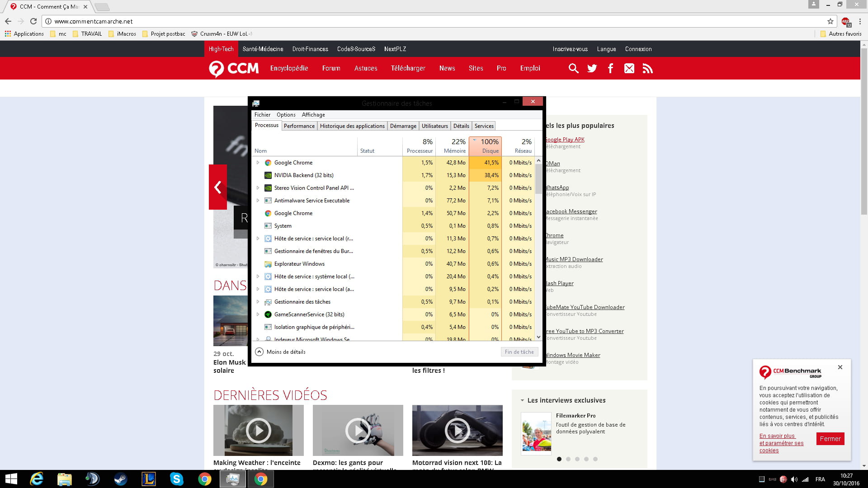Select the second carousel pagination dot
This screenshot has width=868, height=488.
pos(568,459)
